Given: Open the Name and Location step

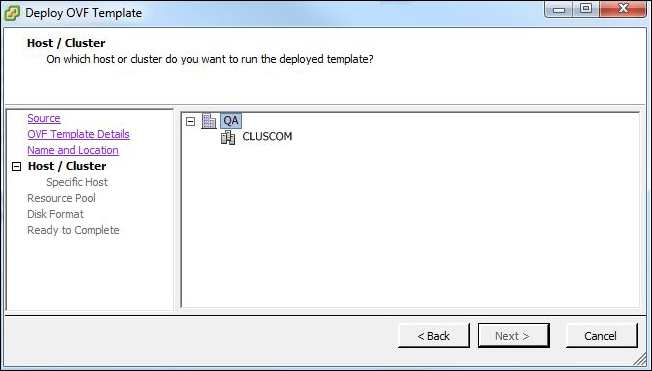Looking at the screenshot, I should click(73, 150).
